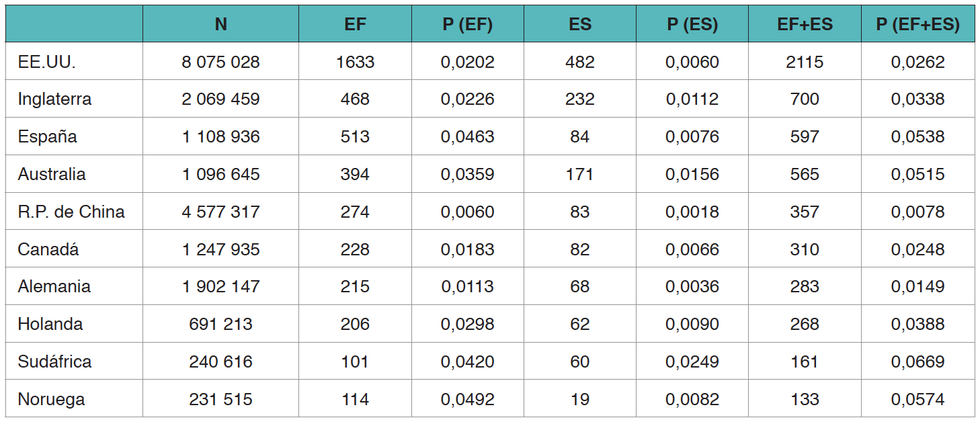
Task: Click the cell with value 8 075 028
Action: (x=220, y=62)
